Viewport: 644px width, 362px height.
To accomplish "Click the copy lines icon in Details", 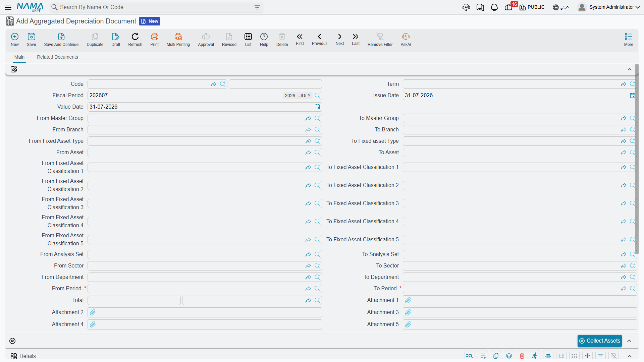I will click(x=496, y=356).
